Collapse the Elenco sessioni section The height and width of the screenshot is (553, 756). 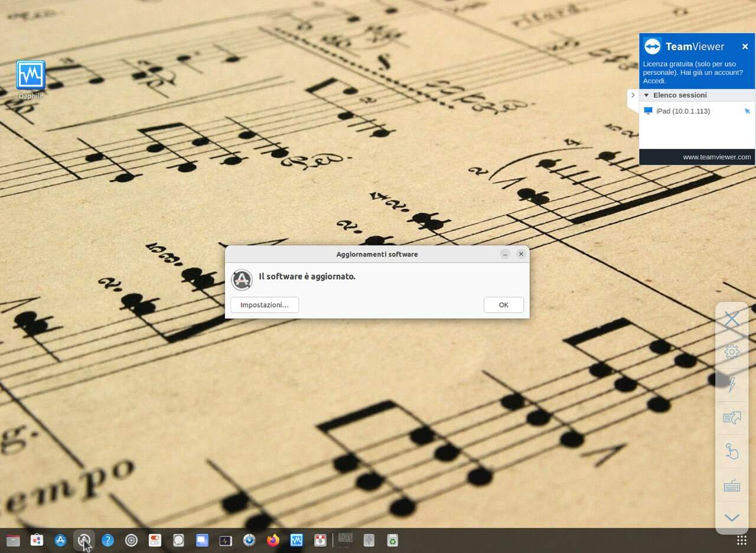[646, 95]
